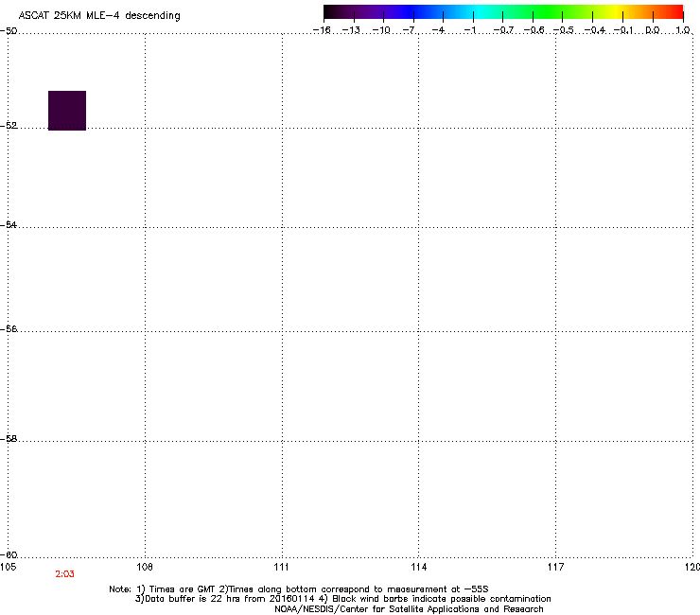The width and height of the screenshot is (700, 615).
Task: Click the -58 latitude axis label
Action: [x=9, y=439]
